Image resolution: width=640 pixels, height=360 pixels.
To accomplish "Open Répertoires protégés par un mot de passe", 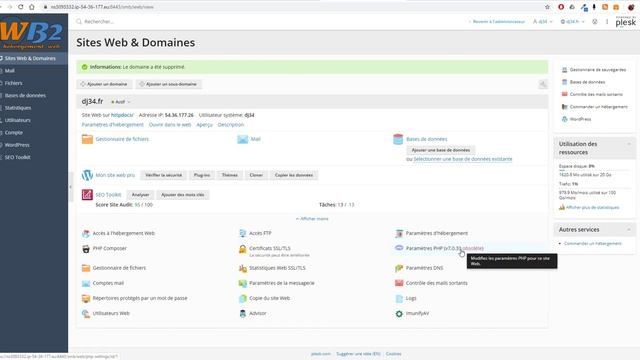I will [140, 298].
